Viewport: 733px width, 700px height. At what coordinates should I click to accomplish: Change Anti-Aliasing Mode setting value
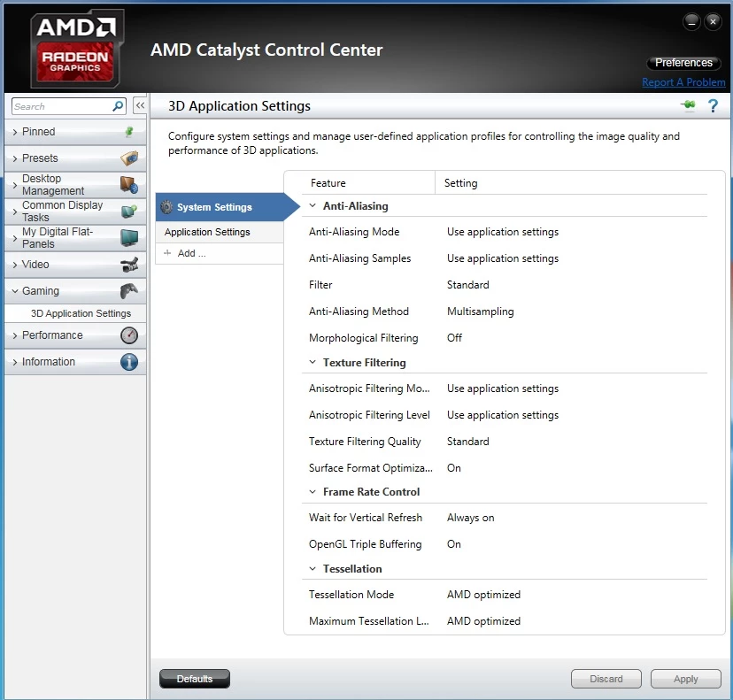click(x=503, y=232)
